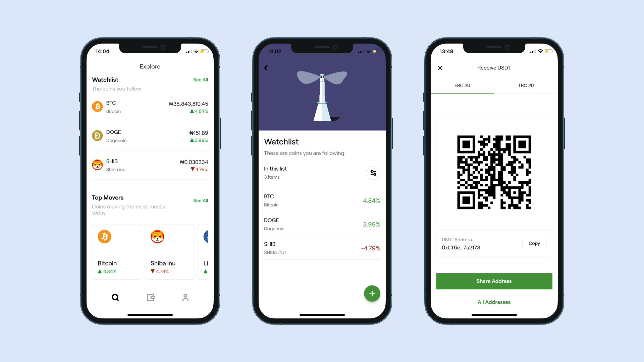Tap the search icon in bottom navigation
Image resolution: width=644 pixels, height=362 pixels.
(x=115, y=297)
